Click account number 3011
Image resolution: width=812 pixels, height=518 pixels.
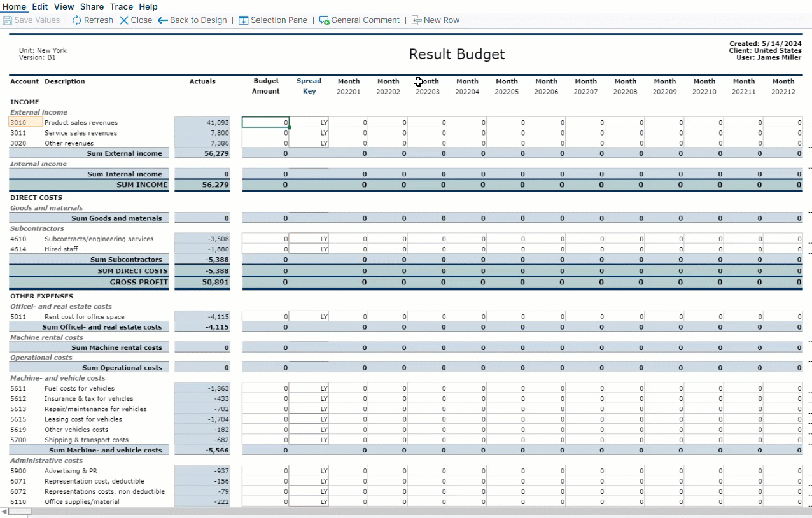coord(18,133)
